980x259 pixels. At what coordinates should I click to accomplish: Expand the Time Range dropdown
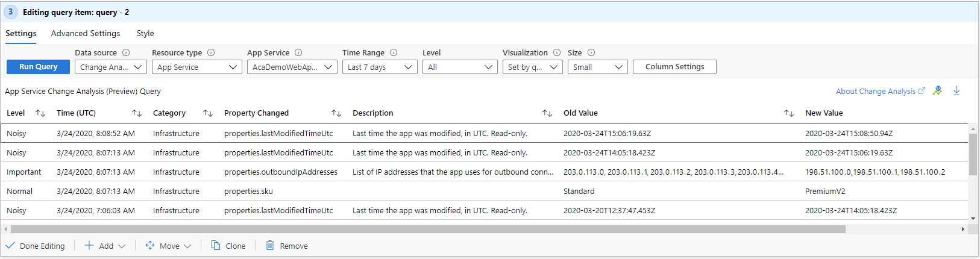pos(380,67)
